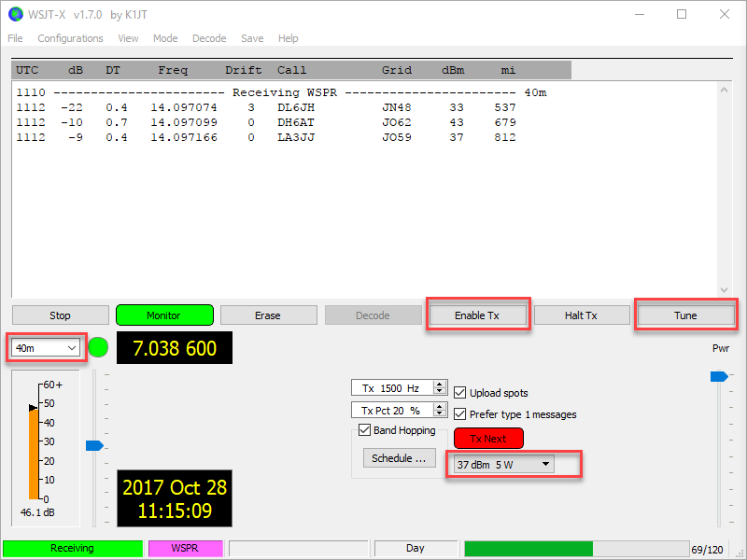747x560 pixels.
Task: Open the View menu
Action: [128, 38]
